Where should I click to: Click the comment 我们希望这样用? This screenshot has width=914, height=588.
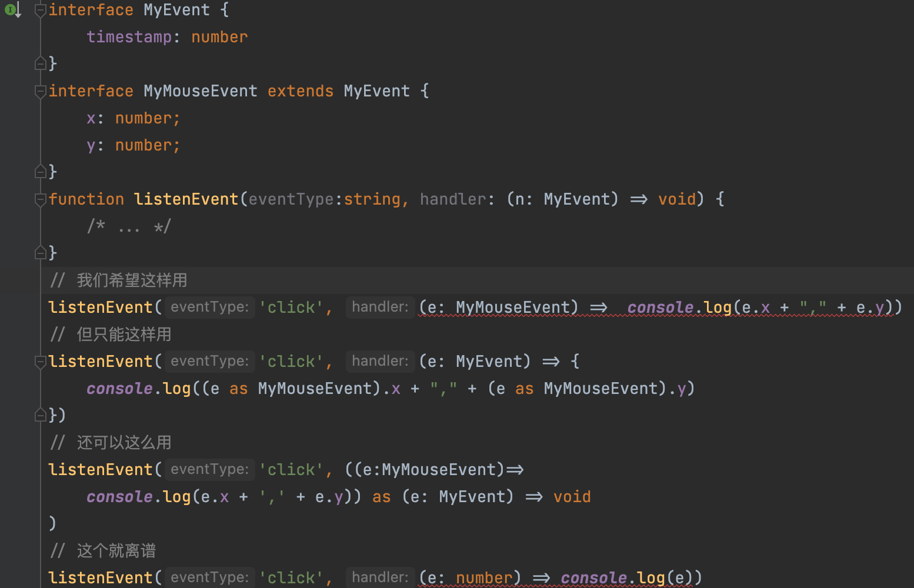tap(119, 280)
